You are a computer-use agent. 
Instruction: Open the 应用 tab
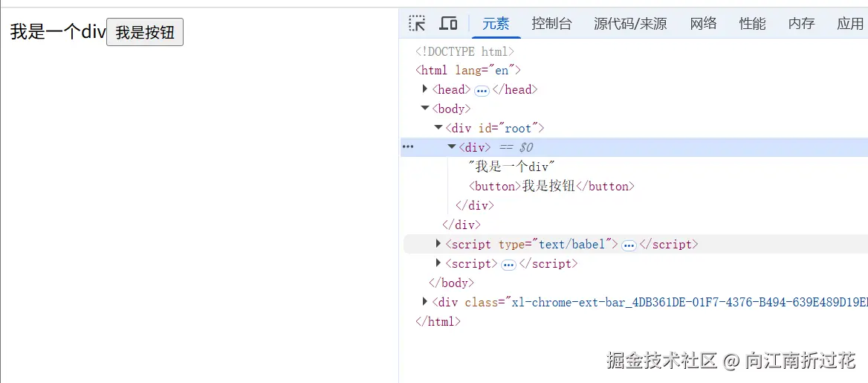click(850, 23)
